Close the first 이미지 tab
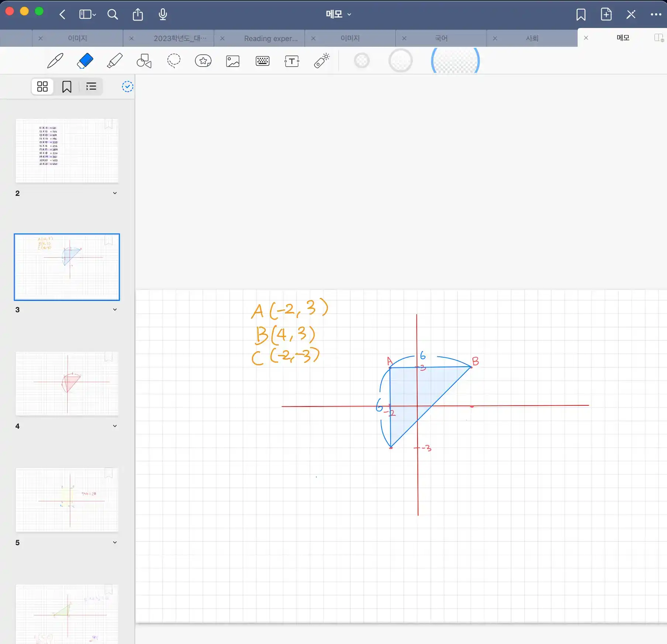The image size is (667, 644). click(41, 38)
